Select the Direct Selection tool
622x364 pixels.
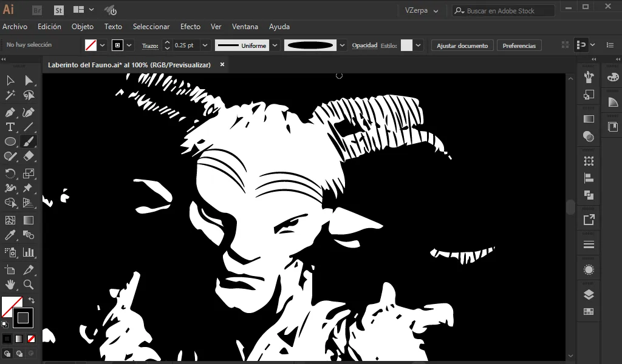pyautogui.click(x=29, y=81)
